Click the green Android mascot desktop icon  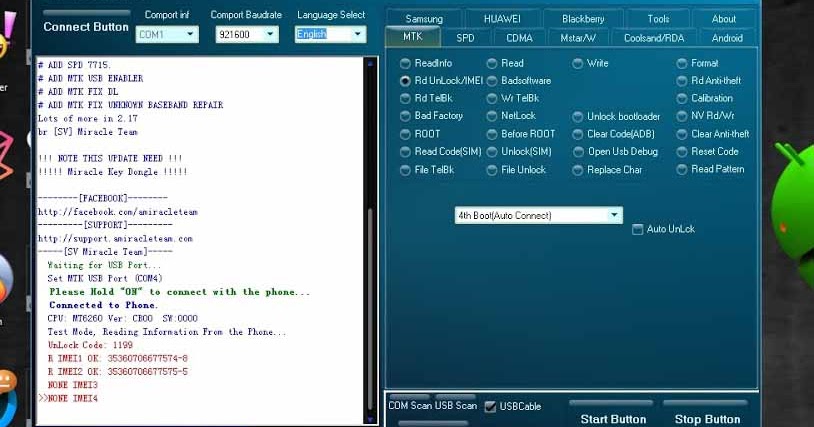793,223
